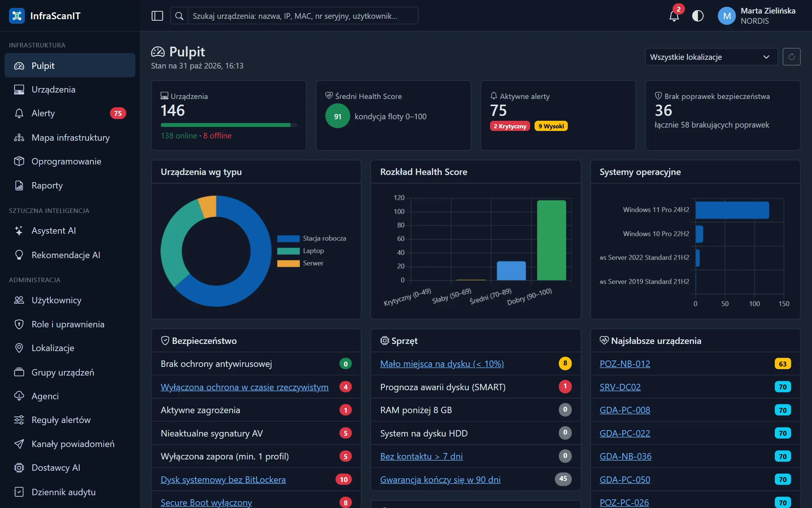Click the InfraScanIT logo icon
This screenshot has height=508, width=812.
click(x=17, y=16)
